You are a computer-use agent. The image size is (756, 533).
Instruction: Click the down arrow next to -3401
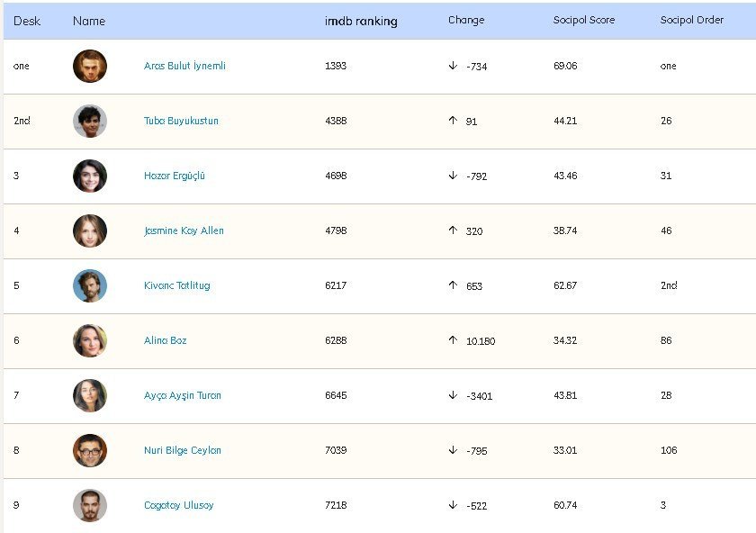point(453,395)
